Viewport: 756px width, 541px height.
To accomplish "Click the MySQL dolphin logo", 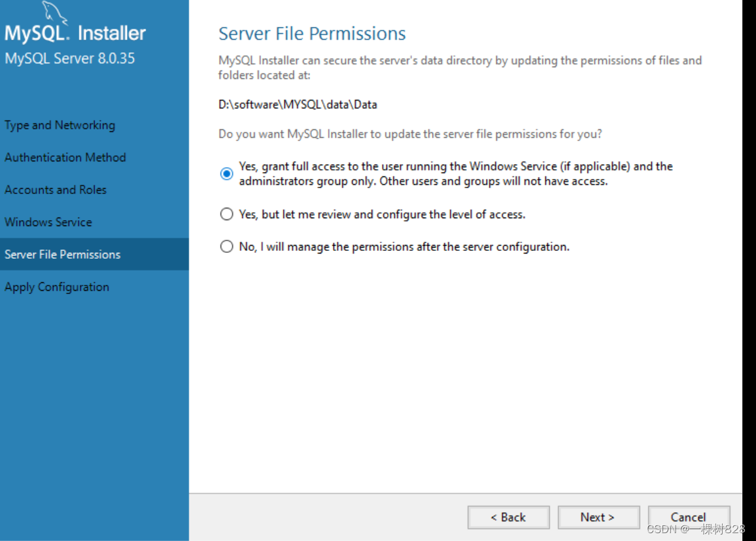I will (x=54, y=12).
